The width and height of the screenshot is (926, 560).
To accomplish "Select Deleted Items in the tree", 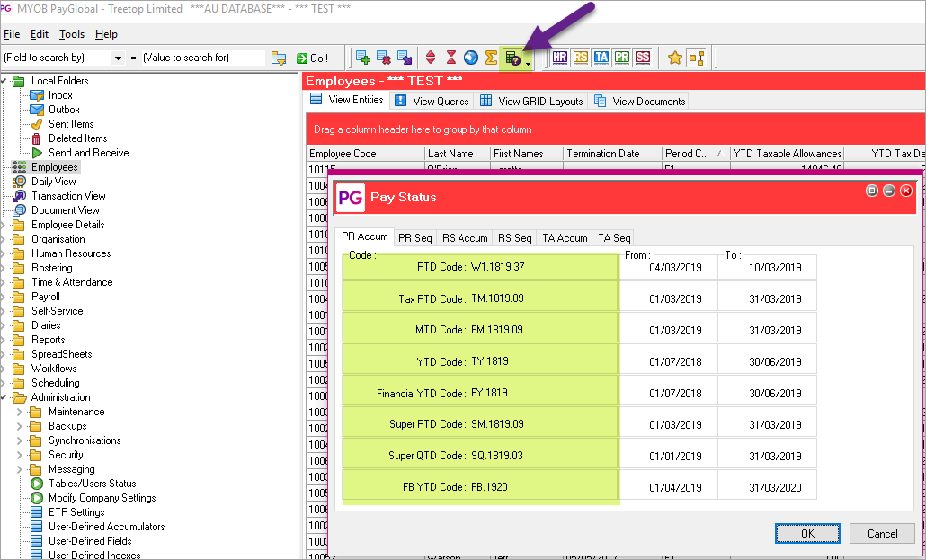I will tap(78, 138).
